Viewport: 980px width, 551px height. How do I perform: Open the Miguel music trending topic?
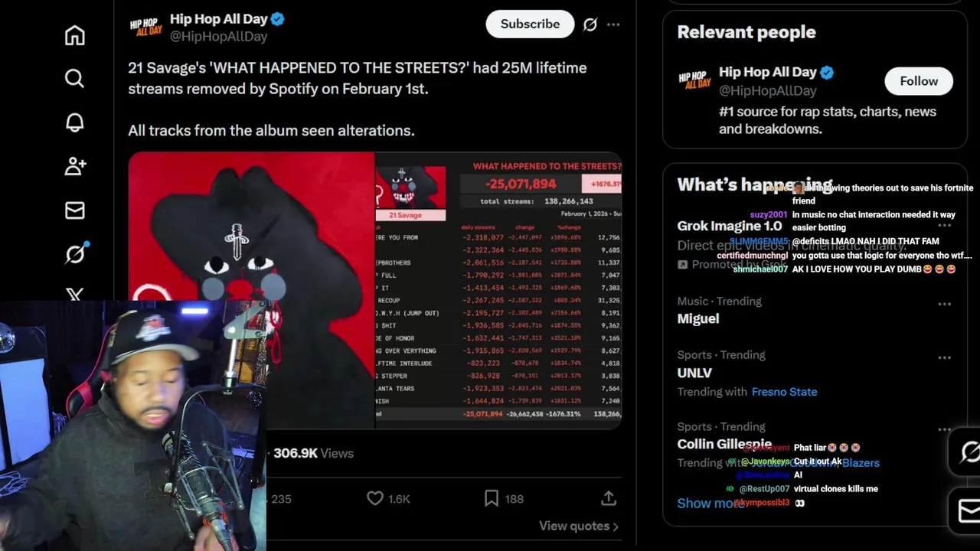(x=698, y=318)
